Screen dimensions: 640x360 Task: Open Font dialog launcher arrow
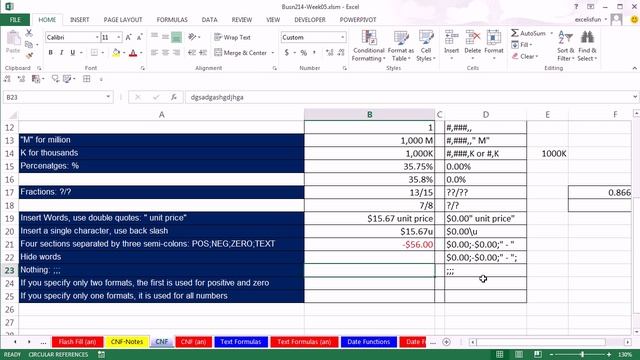[x=142, y=68]
